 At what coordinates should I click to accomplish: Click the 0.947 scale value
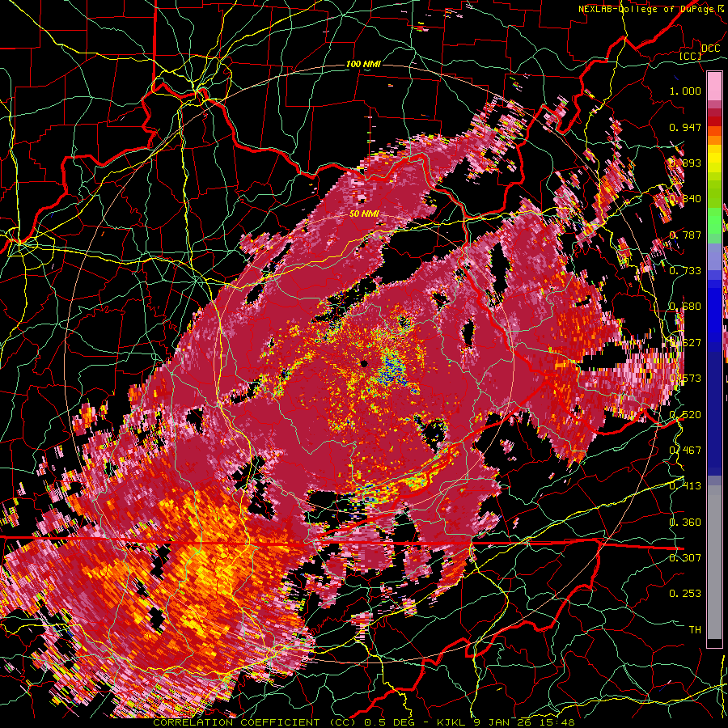[x=685, y=127]
